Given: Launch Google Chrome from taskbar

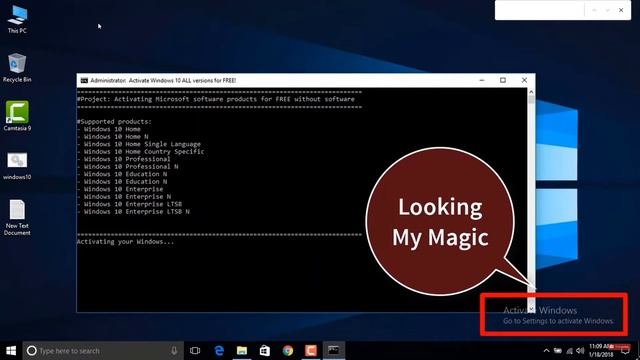Looking at the screenshot, I should 287,351.
